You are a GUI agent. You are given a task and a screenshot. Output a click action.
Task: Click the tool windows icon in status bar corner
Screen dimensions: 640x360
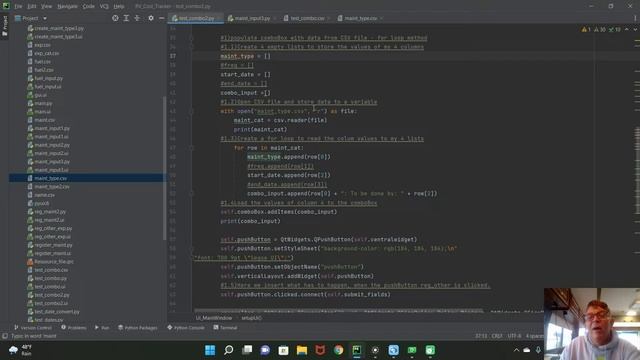(5, 336)
